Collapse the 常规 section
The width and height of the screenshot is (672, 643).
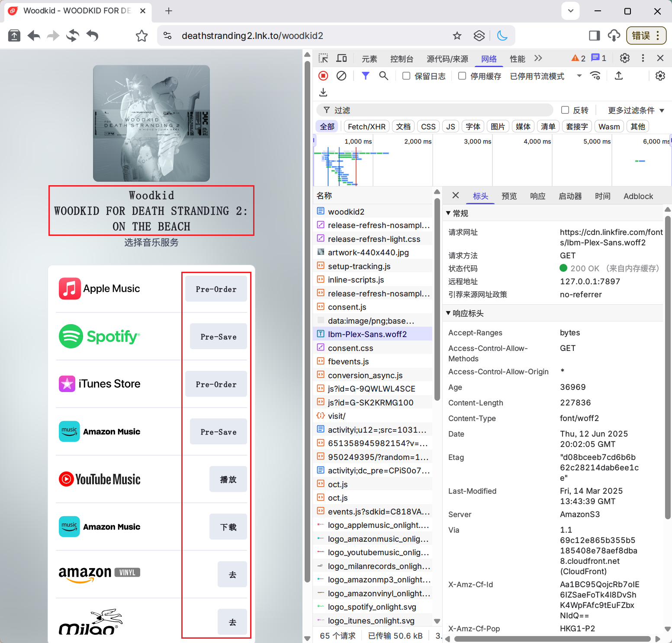tap(458, 213)
